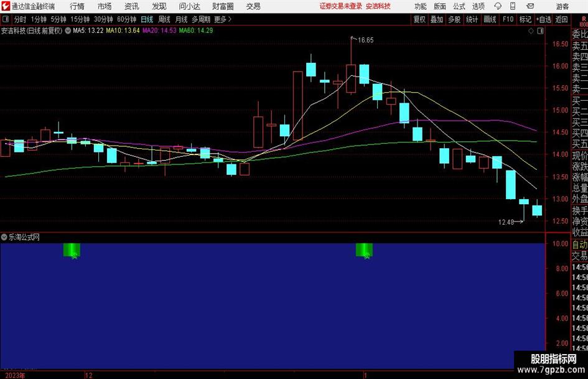
Task: Click the 自动 label in right panel
Action: point(580,245)
